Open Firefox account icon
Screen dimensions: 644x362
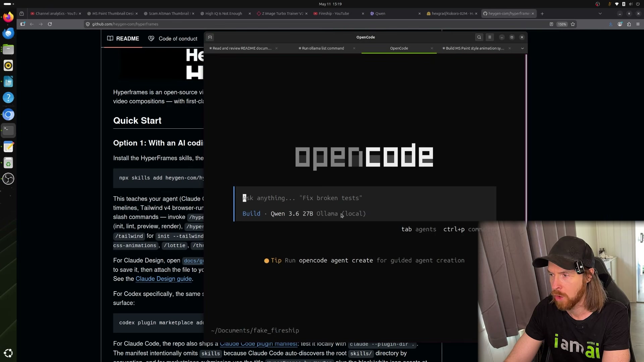coord(620,24)
